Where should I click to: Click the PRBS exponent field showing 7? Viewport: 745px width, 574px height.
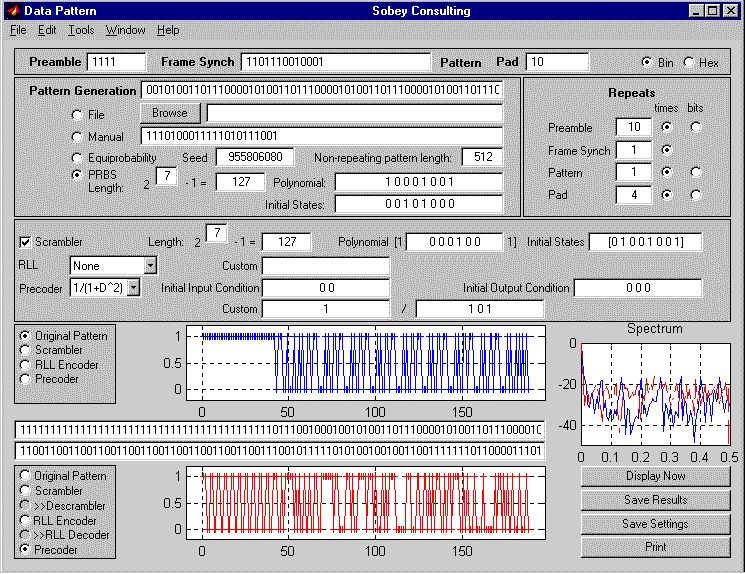(166, 176)
